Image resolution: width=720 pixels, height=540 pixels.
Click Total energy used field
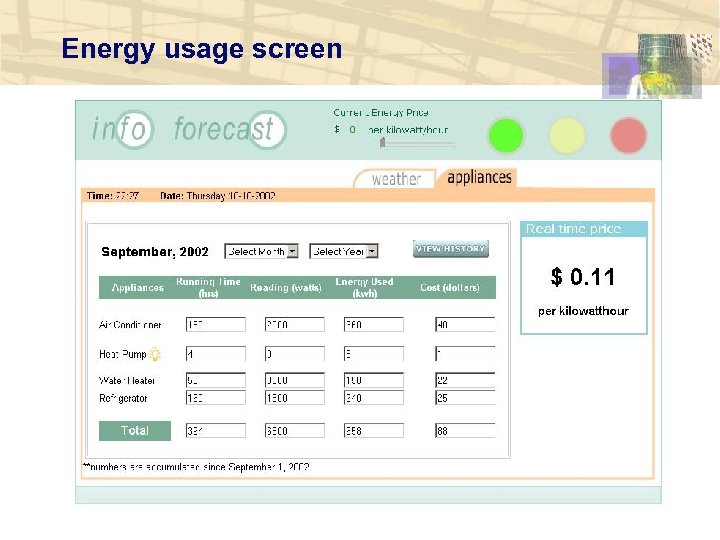click(374, 431)
